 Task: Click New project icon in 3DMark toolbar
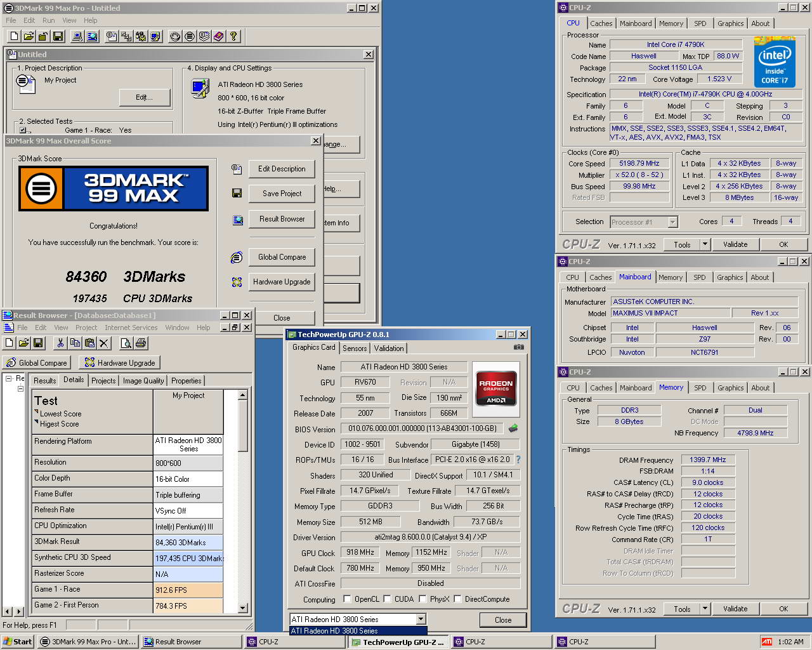[14, 37]
